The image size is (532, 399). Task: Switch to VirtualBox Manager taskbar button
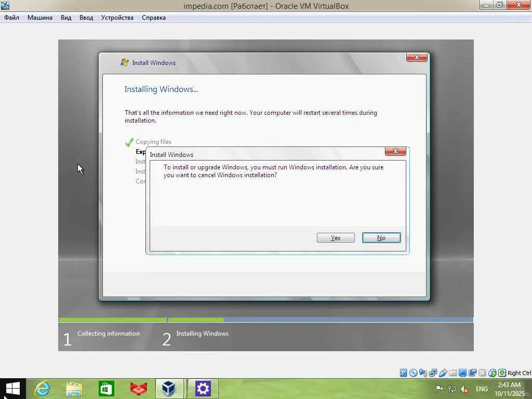pos(169,389)
